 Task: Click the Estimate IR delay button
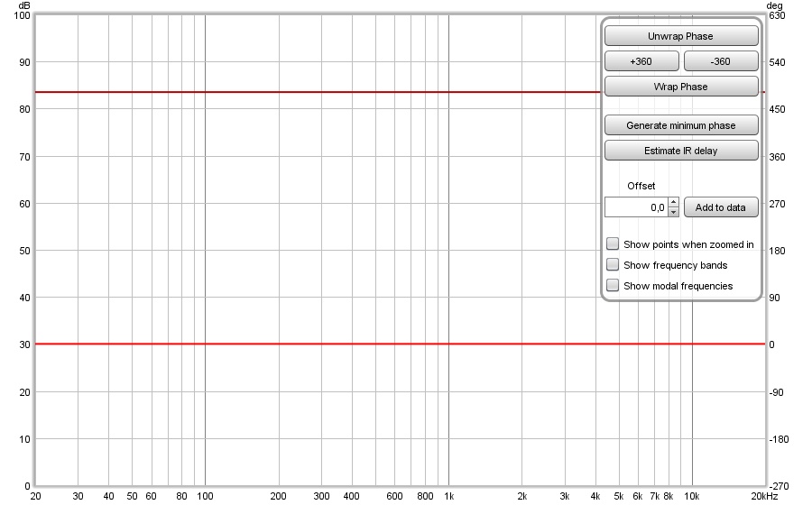point(681,151)
